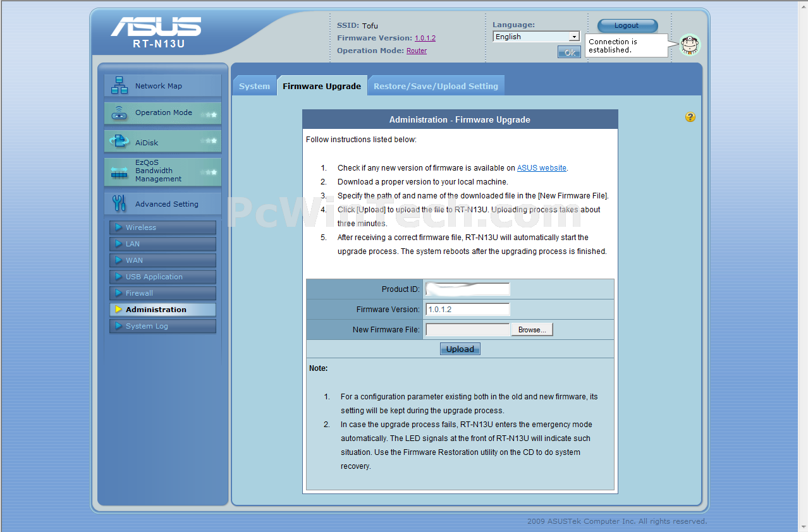Open Operation Mode menu
Viewport: 808px width, 532px height.
pos(162,113)
